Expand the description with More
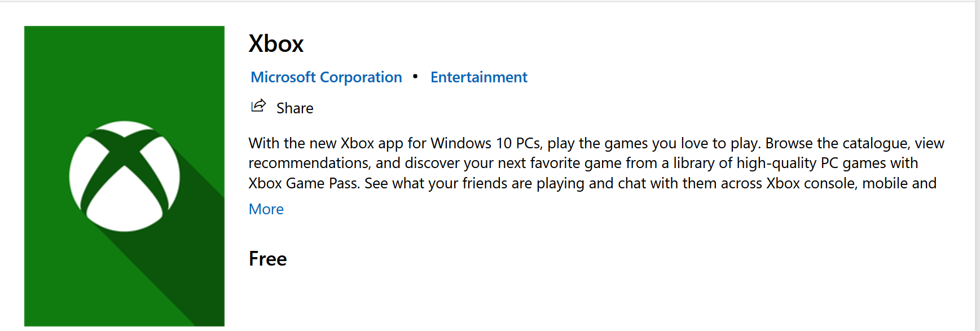The image size is (980, 331). 266,209
